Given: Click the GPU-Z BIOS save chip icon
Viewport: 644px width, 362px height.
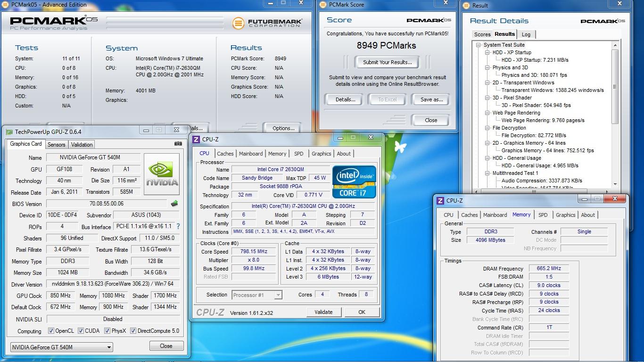Looking at the screenshot, I should click(174, 204).
